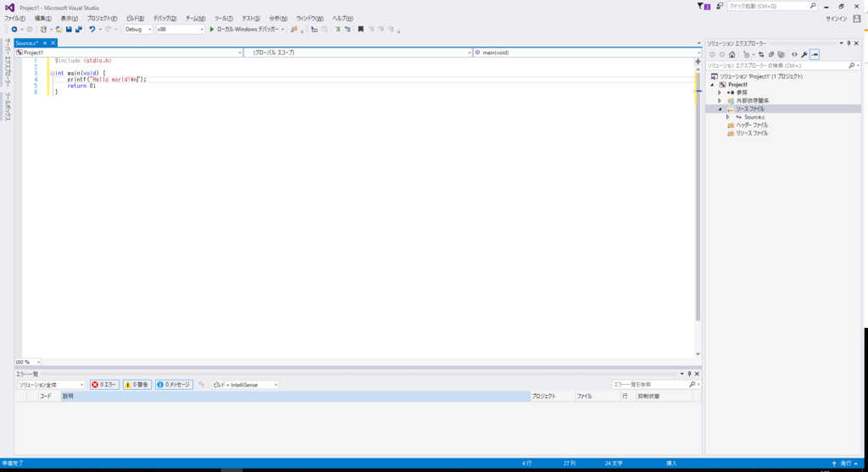This screenshot has height=472, width=868.
Task: Collapse the Project1 node in Solution Explorer
Action: pos(712,85)
